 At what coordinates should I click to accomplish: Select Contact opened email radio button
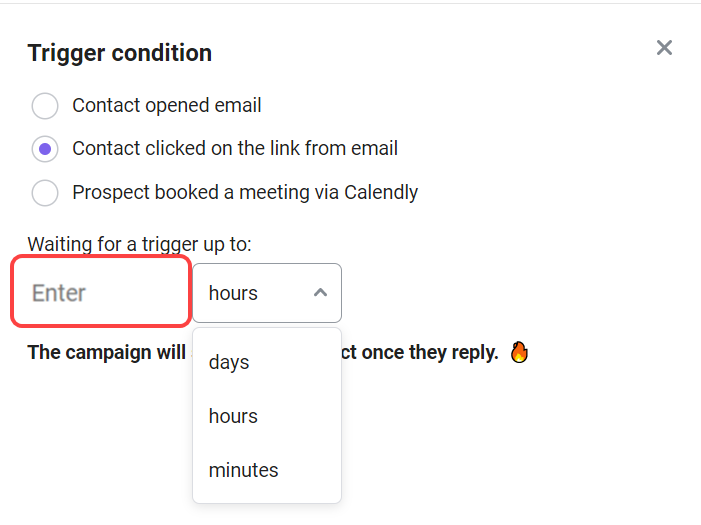45,106
